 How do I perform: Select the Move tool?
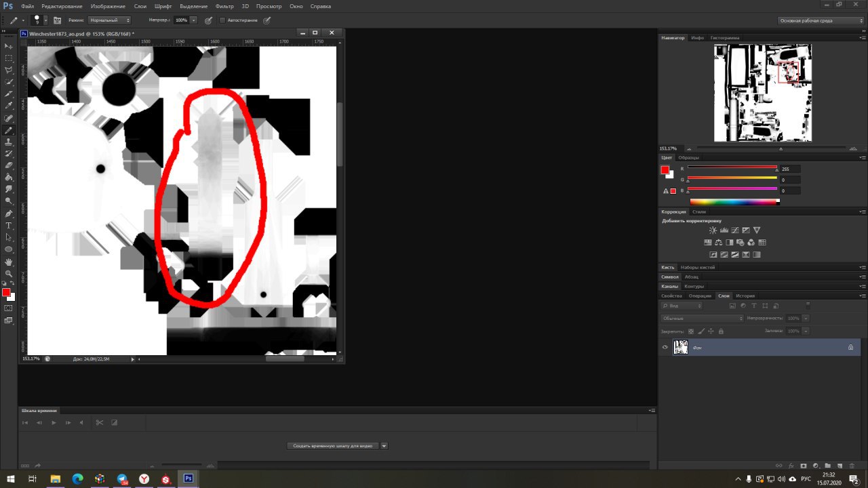click(9, 46)
